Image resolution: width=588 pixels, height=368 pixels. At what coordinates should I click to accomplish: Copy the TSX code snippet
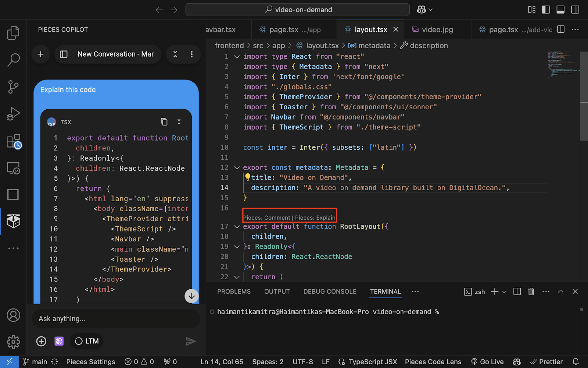point(164,122)
